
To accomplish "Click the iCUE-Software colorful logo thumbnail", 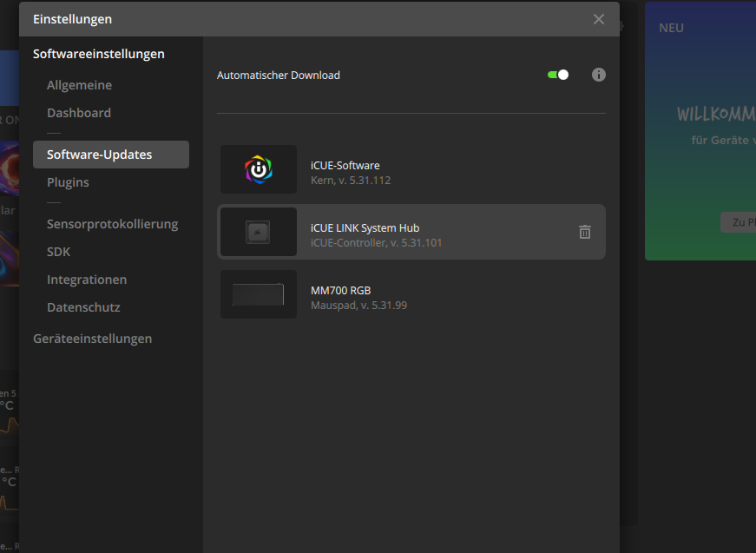I will [259, 169].
